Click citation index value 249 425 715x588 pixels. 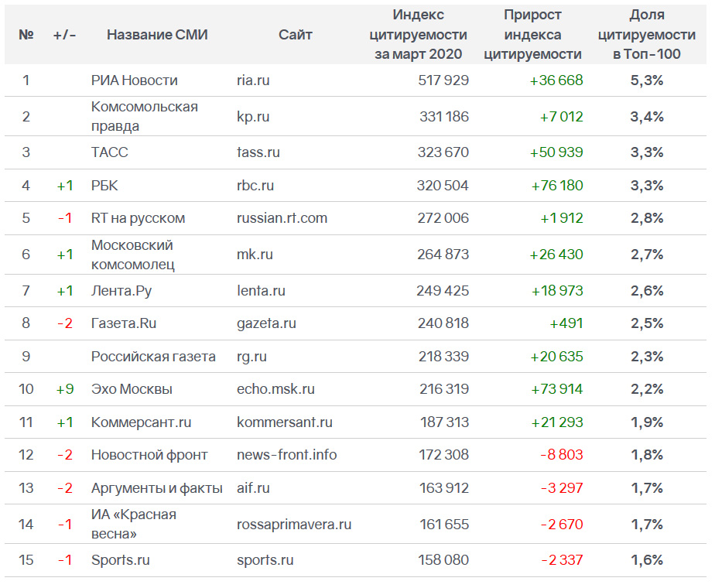(443, 291)
